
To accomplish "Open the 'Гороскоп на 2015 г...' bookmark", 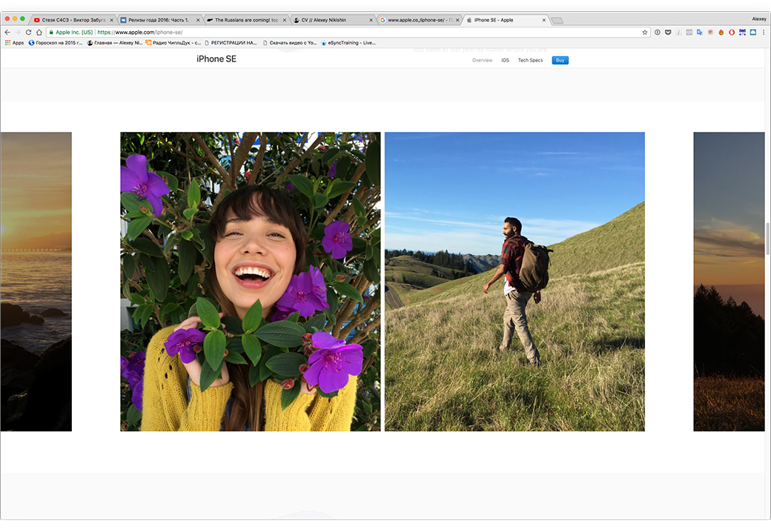I will coord(56,43).
